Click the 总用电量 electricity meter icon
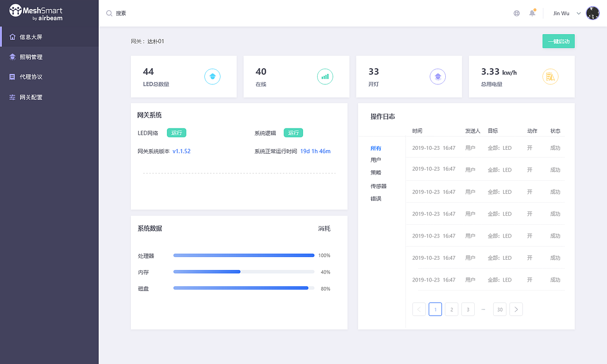This screenshot has height=364, width=607. point(550,76)
